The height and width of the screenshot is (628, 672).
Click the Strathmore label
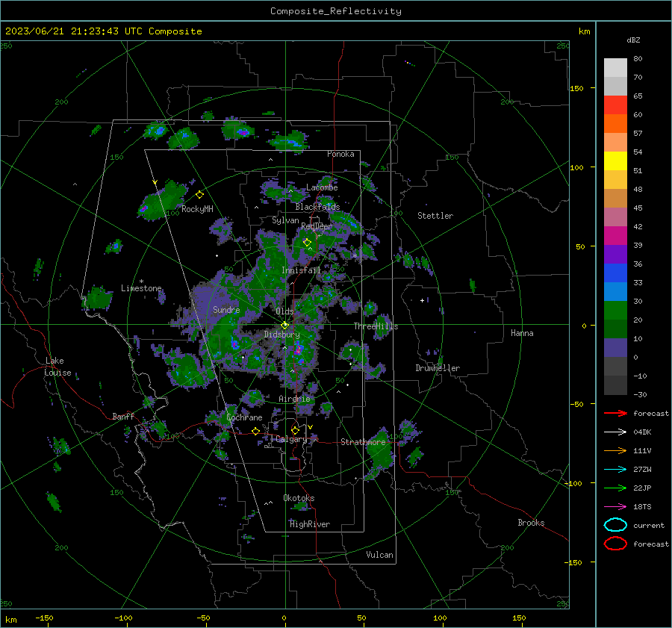coord(364,442)
